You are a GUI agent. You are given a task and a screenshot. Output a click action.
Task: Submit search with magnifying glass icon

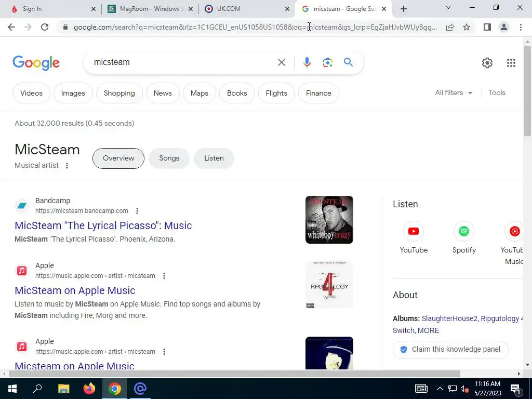click(348, 62)
